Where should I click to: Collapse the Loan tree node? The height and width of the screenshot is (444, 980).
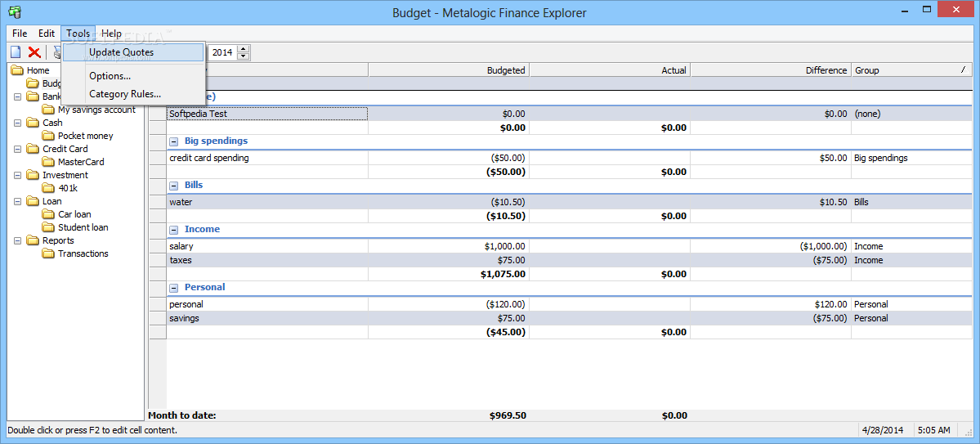coord(17,201)
